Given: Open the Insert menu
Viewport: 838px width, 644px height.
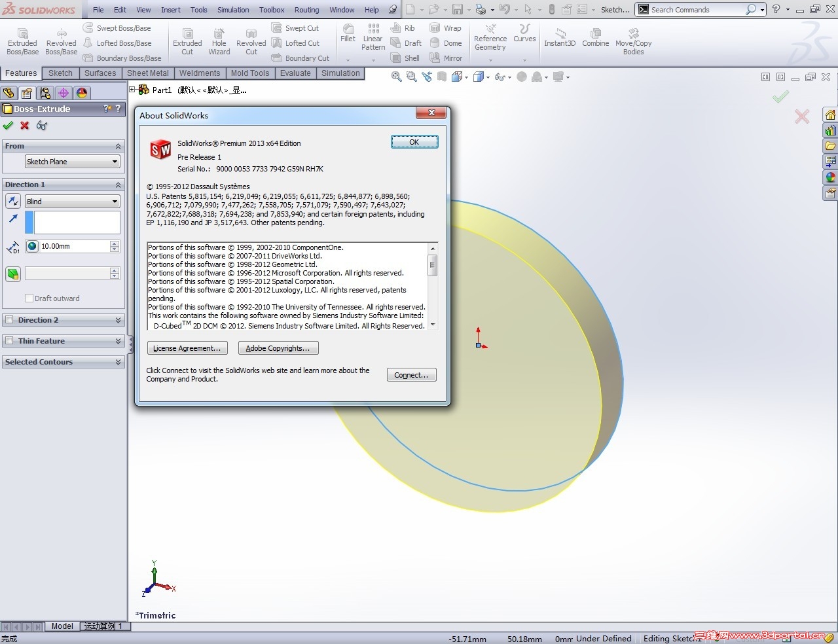Looking at the screenshot, I should tap(171, 10).
